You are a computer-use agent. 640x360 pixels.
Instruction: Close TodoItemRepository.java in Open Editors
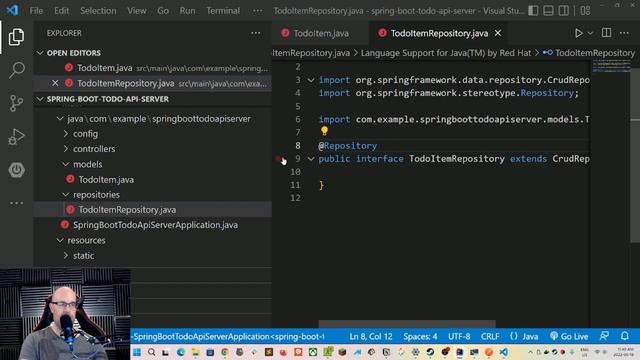coord(55,83)
